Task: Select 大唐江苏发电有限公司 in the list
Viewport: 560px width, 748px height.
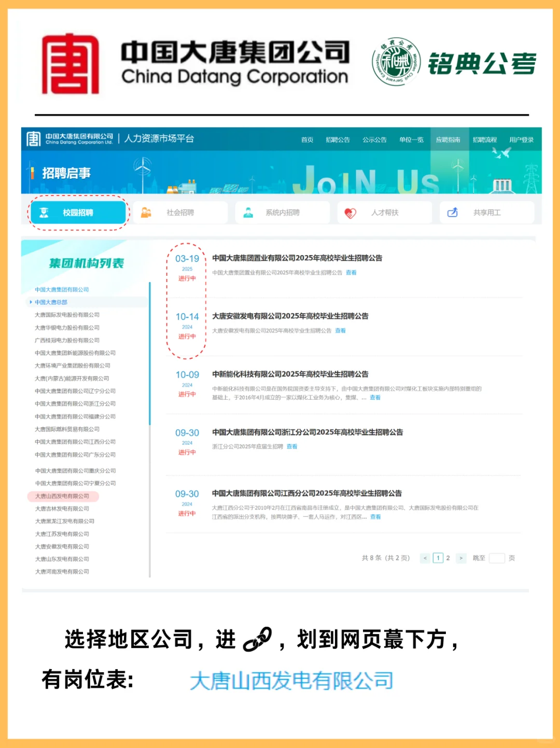Action: [62, 534]
